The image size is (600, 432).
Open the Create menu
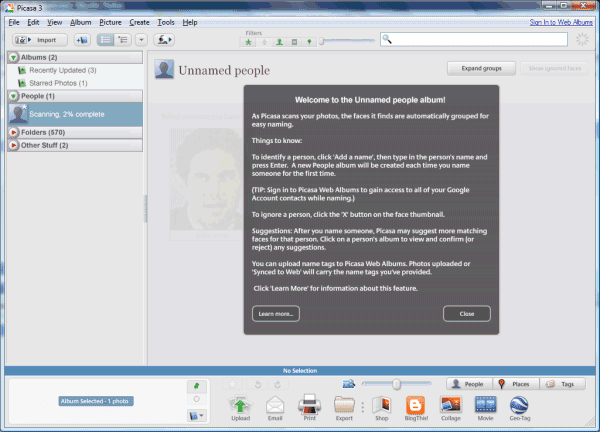[x=139, y=22]
